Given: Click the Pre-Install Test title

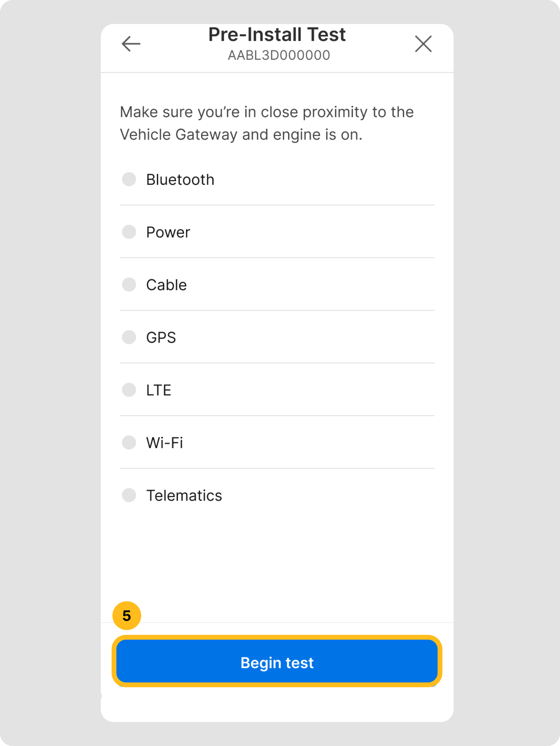Looking at the screenshot, I should pos(277,34).
